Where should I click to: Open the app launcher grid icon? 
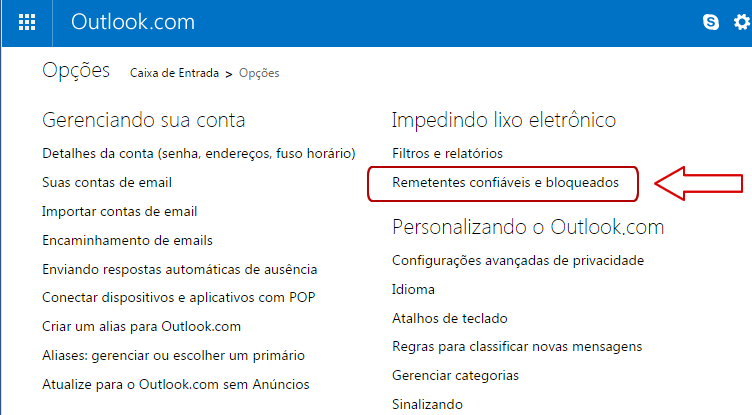pyautogui.click(x=27, y=22)
